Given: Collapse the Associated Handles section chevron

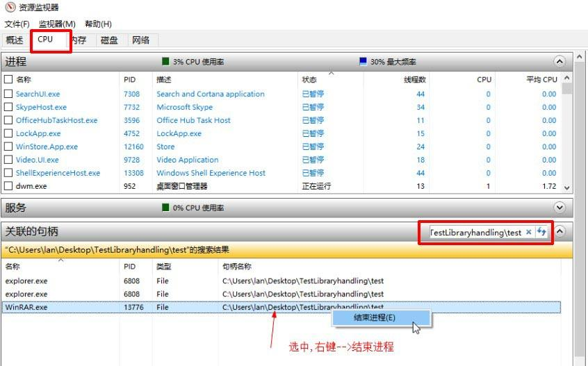Looking at the screenshot, I should [x=560, y=232].
